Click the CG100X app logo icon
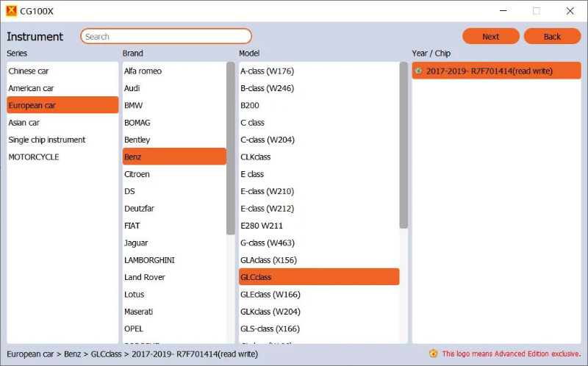This screenshot has height=366, width=588. pos(10,11)
